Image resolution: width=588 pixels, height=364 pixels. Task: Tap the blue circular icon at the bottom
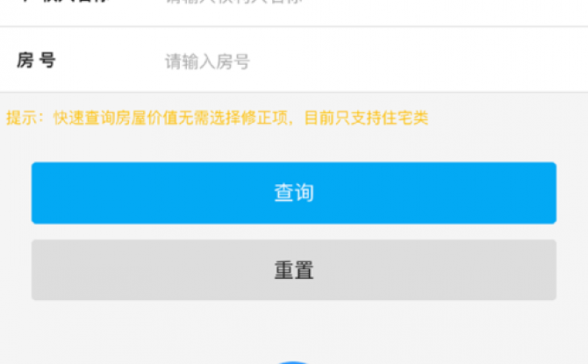293,362
